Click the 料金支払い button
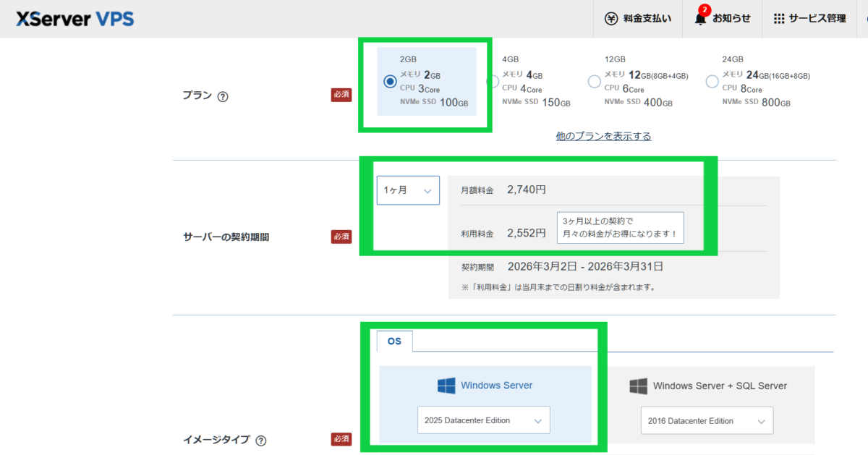 tap(647, 19)
